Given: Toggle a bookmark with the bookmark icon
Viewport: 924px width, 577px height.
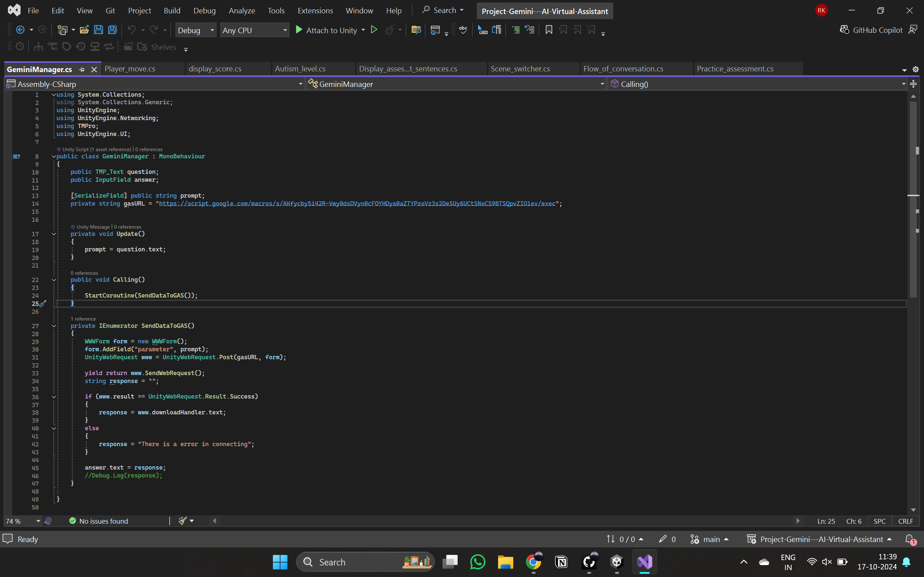Looking at the screenshot, I should point(549,30).
